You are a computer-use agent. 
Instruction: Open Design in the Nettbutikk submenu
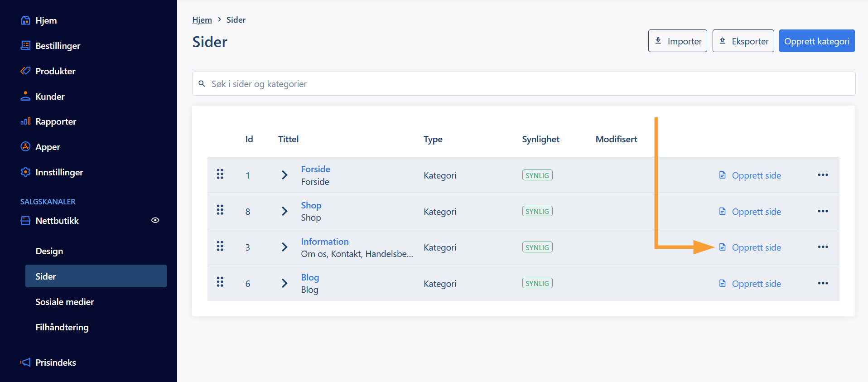pos(49,251)
